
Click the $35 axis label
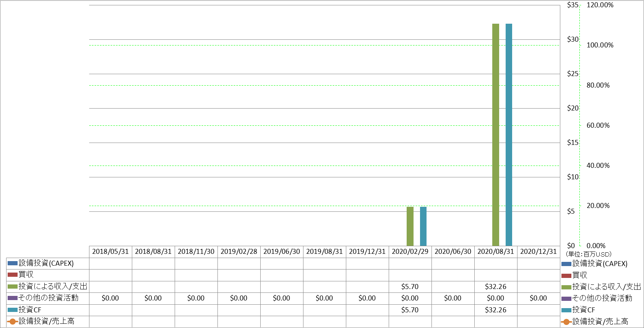coord(573,5)
